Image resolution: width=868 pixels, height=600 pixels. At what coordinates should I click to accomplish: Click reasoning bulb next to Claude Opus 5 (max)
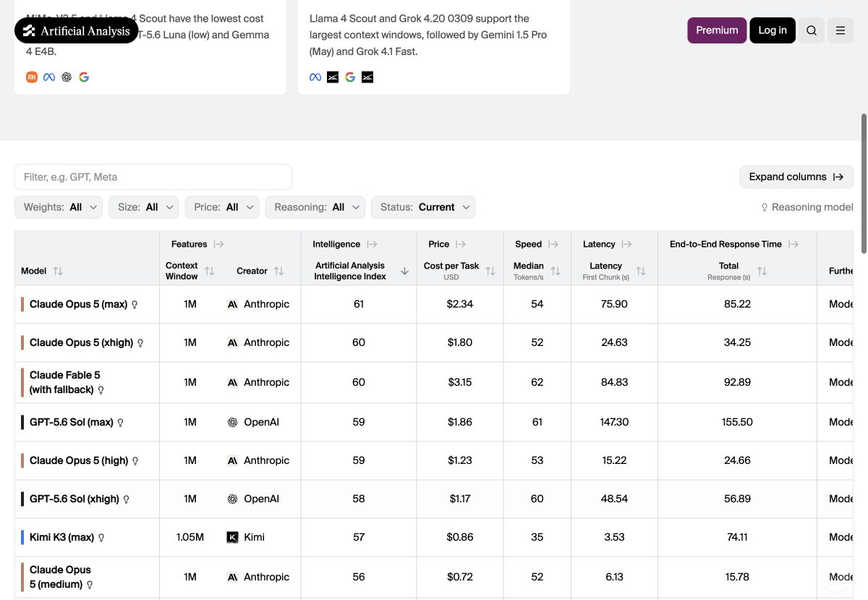pos(135,305)
